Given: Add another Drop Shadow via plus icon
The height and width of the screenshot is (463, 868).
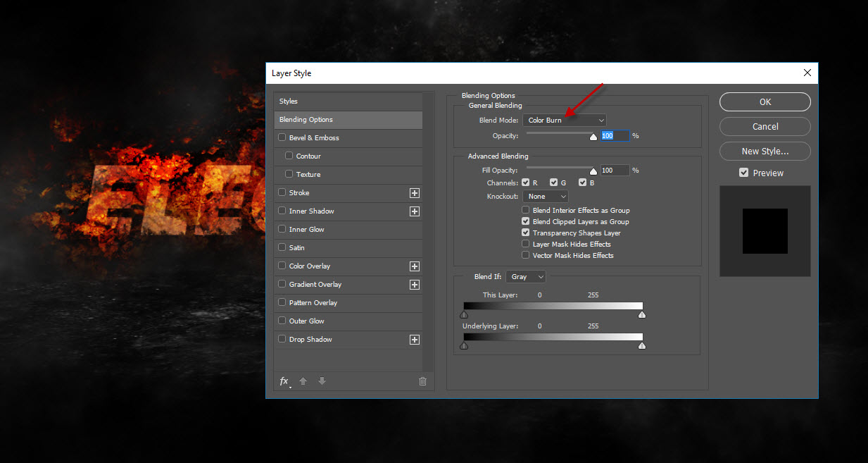Looking at the screenshot, I should tap(415, 340).
